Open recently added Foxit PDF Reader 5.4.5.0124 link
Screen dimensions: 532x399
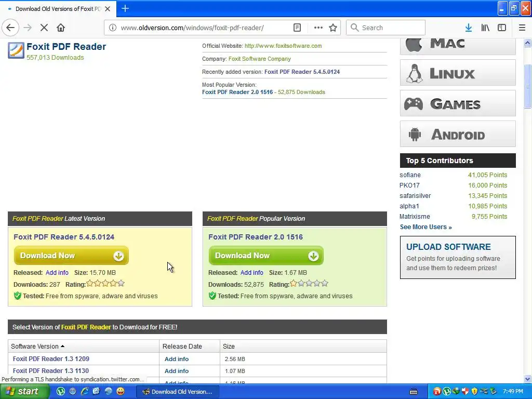tap(302, 72)
